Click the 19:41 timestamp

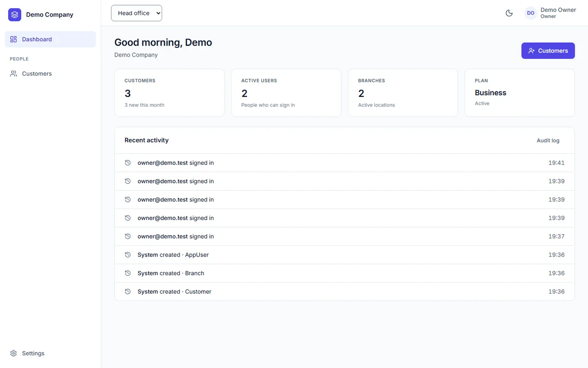pyautogui.click(x=556, y=163)
